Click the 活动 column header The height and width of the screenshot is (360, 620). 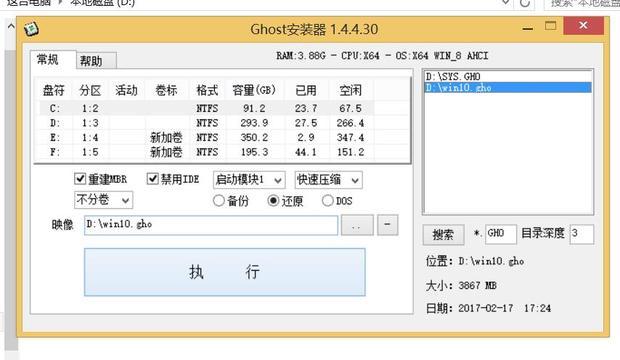(x=127, y=90)
